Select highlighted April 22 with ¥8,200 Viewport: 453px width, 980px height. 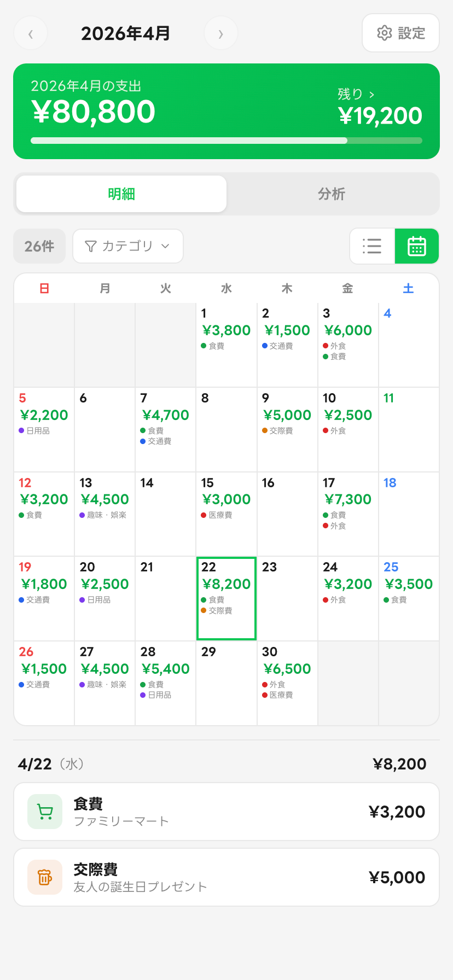tap(226, 599)
